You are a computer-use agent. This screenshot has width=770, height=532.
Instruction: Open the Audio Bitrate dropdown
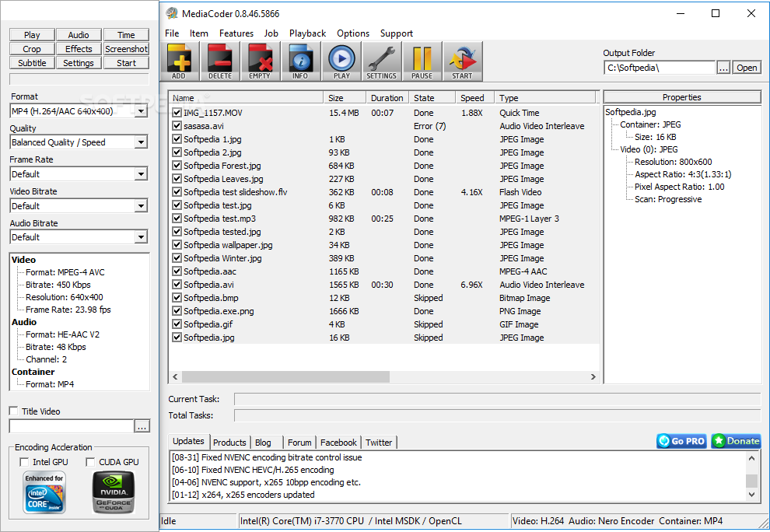pos(141,236)
